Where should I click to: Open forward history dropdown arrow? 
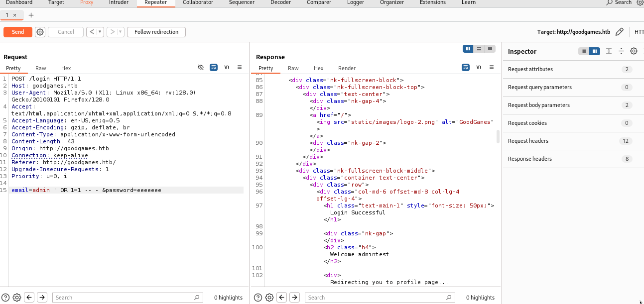coord(121,32)
